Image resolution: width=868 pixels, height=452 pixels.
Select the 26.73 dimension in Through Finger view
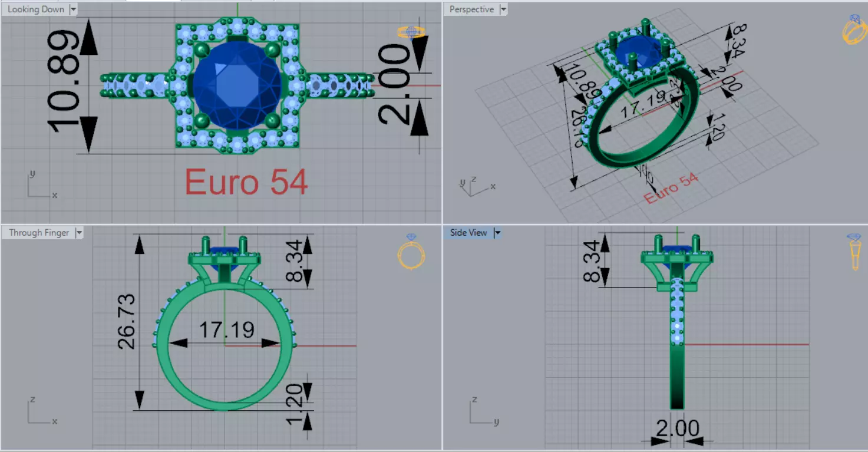click(127, 321)
